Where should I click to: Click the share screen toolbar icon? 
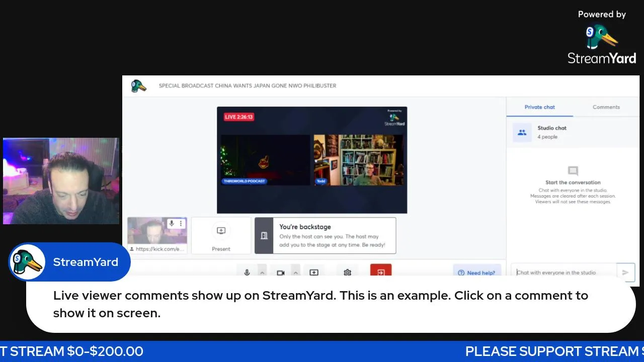314,272
